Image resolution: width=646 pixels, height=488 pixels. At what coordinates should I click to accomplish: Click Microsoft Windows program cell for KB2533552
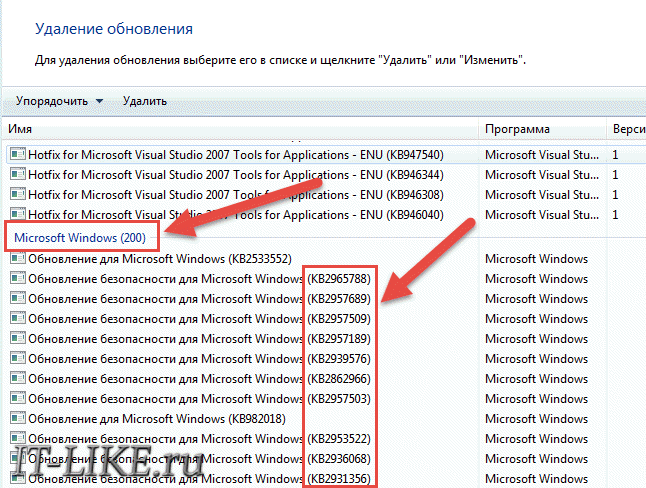tap(536, 259)
